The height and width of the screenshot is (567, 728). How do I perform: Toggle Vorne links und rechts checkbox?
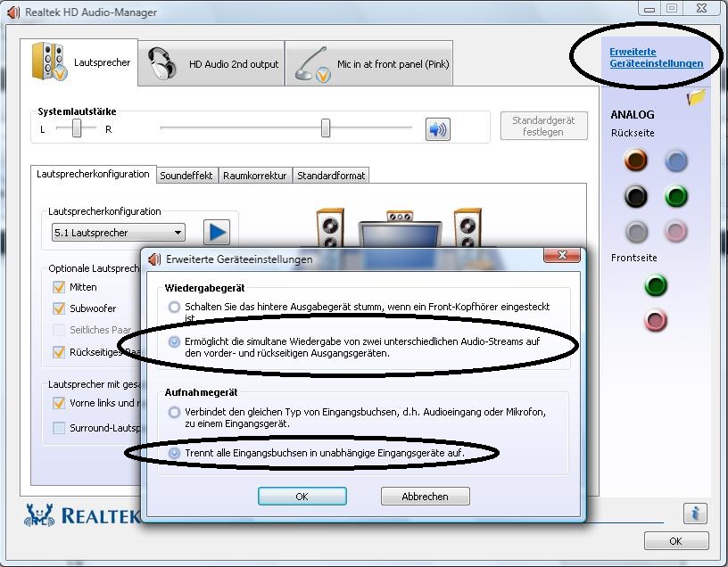click(x=59, y=403)
